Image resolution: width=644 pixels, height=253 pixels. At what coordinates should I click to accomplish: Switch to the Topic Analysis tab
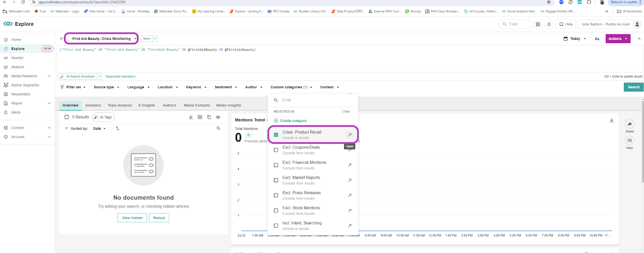click(x=120, y=105)
